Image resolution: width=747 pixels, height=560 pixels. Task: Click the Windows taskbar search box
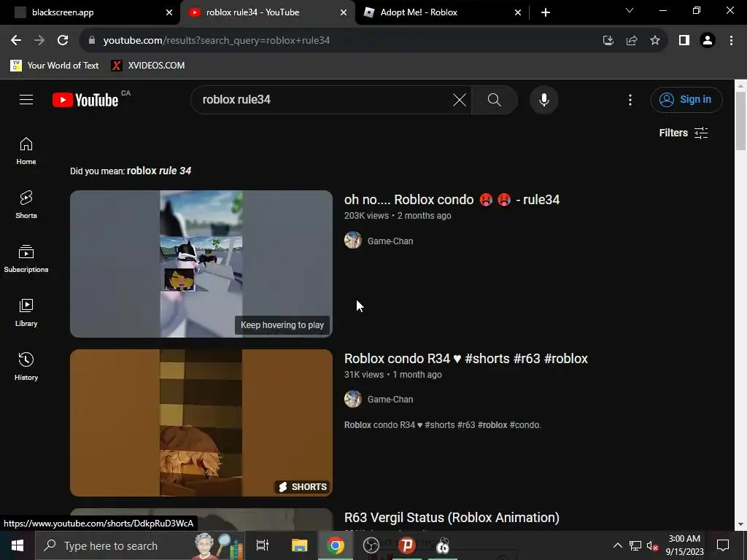141,545
